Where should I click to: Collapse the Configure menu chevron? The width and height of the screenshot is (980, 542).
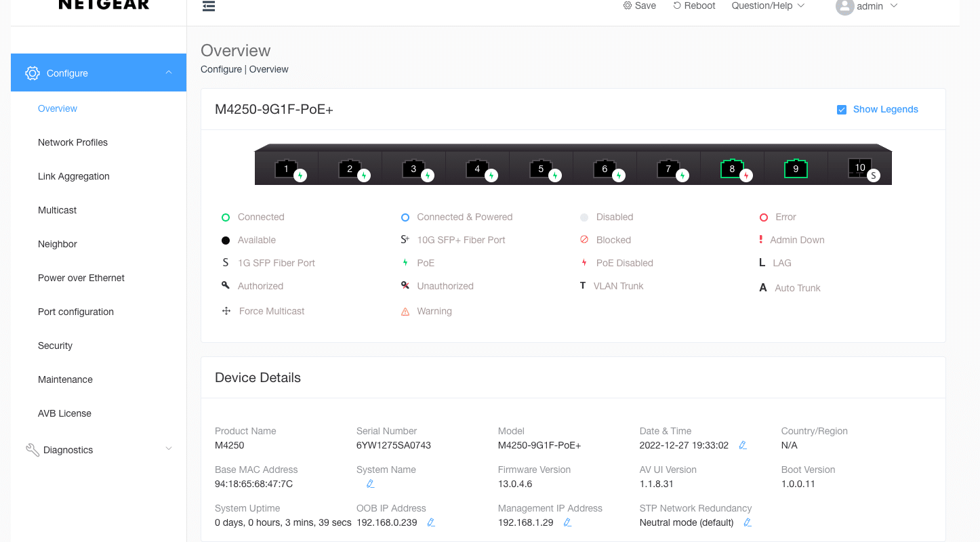[x=169, y=72]
